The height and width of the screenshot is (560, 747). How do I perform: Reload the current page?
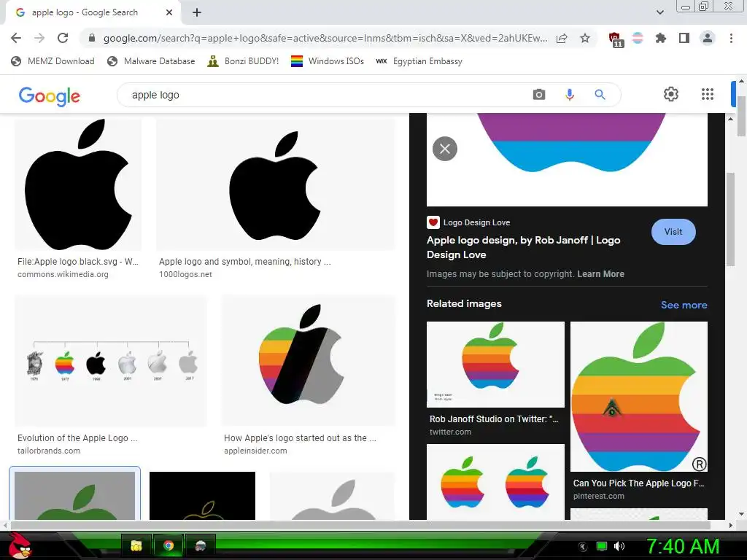click(63, 38)
